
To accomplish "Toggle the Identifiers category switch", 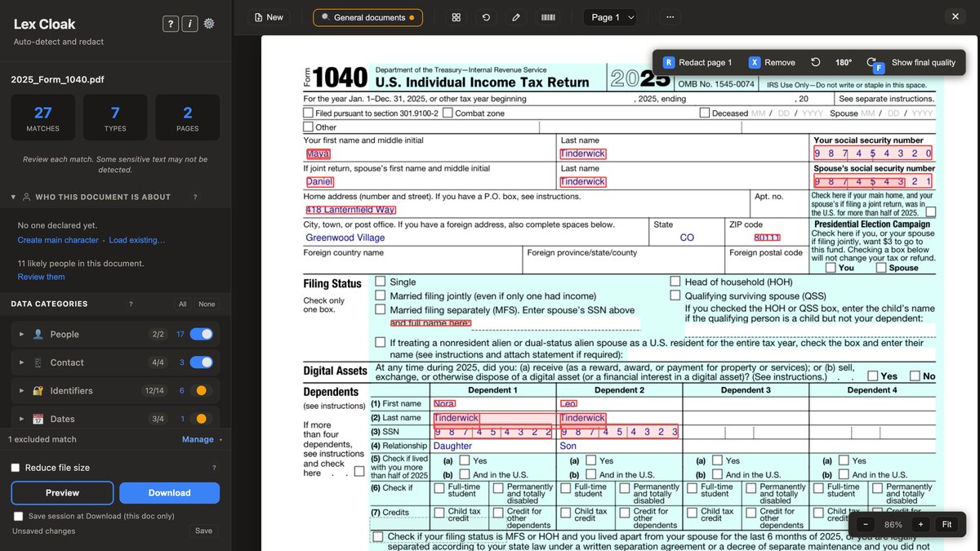I will [x=201, y=390].
